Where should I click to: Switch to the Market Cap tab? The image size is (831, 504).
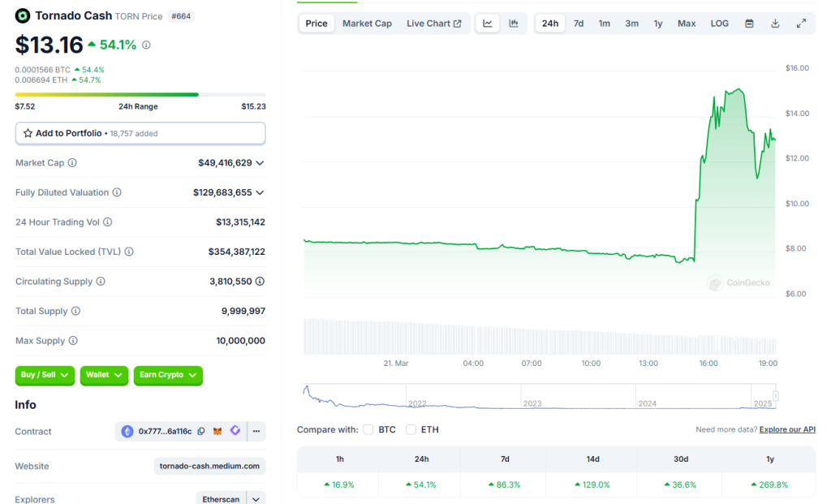pyautogui.click(x=367, y=24)
